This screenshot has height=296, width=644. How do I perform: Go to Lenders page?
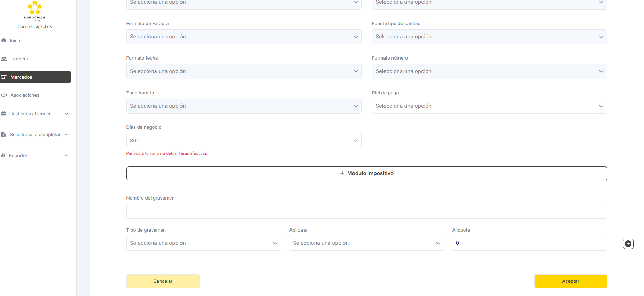pos(19,59)
